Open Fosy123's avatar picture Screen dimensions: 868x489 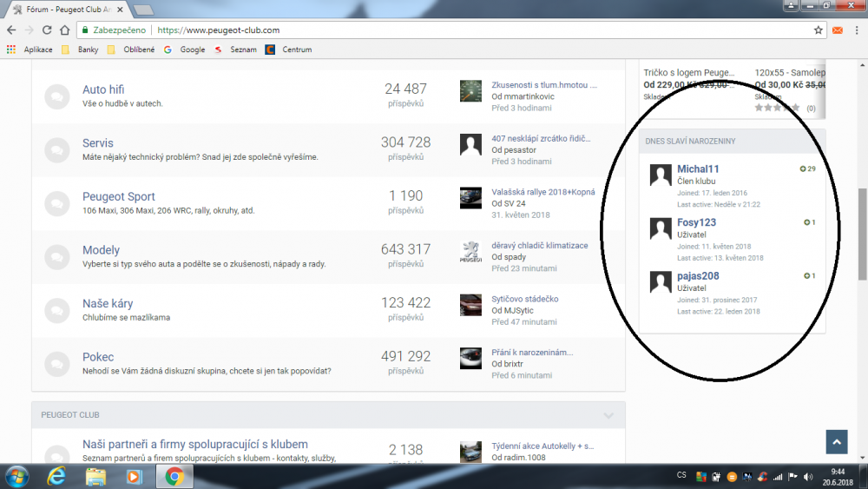(661, 228)
